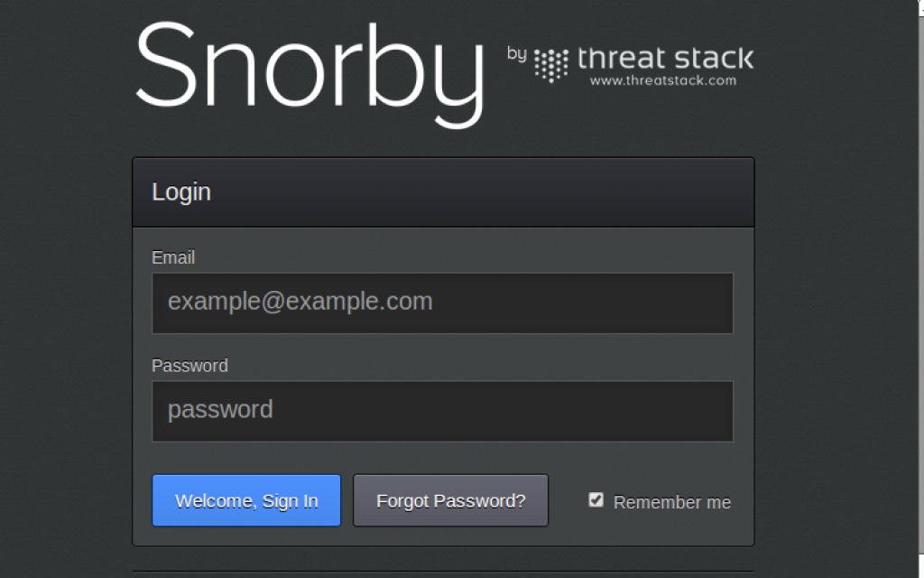Click the Password field label
924x578 pixels.
[x=189, y=366]
